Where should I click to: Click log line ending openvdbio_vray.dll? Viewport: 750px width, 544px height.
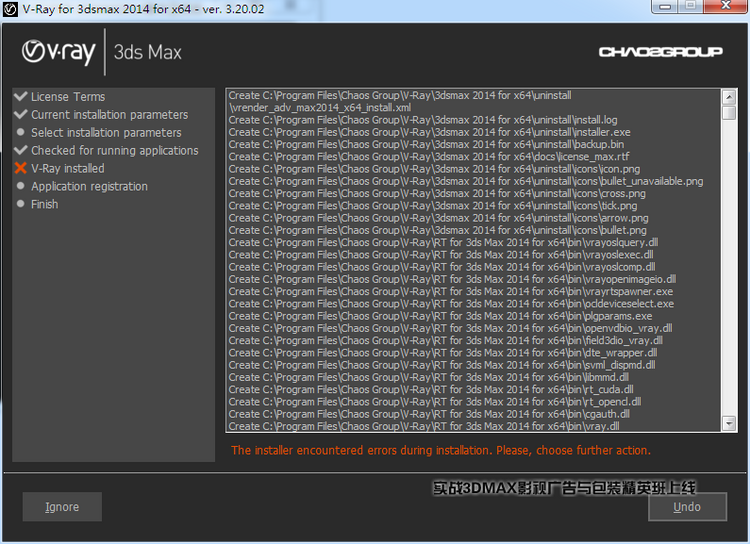coord(451,328)
